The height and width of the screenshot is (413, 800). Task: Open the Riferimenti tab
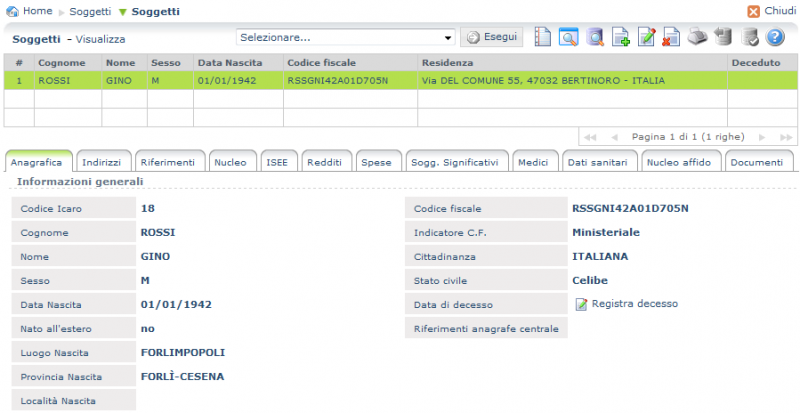tap(168, 163)
